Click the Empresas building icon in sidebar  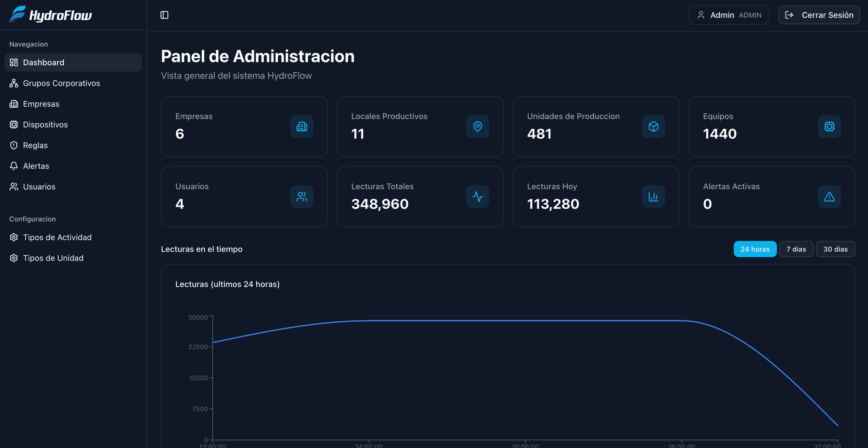(x=14, y=104)
